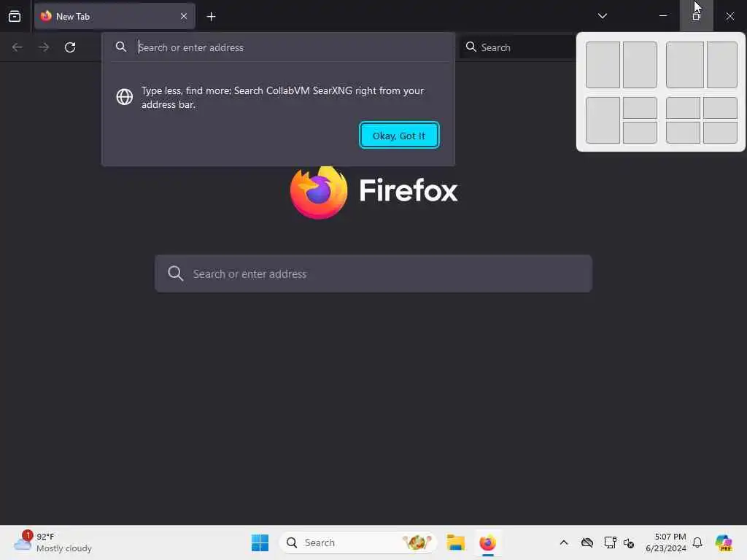Open the Firefox View icon beside the tabs
The image size is (747, 560).
tap(15, 16)
